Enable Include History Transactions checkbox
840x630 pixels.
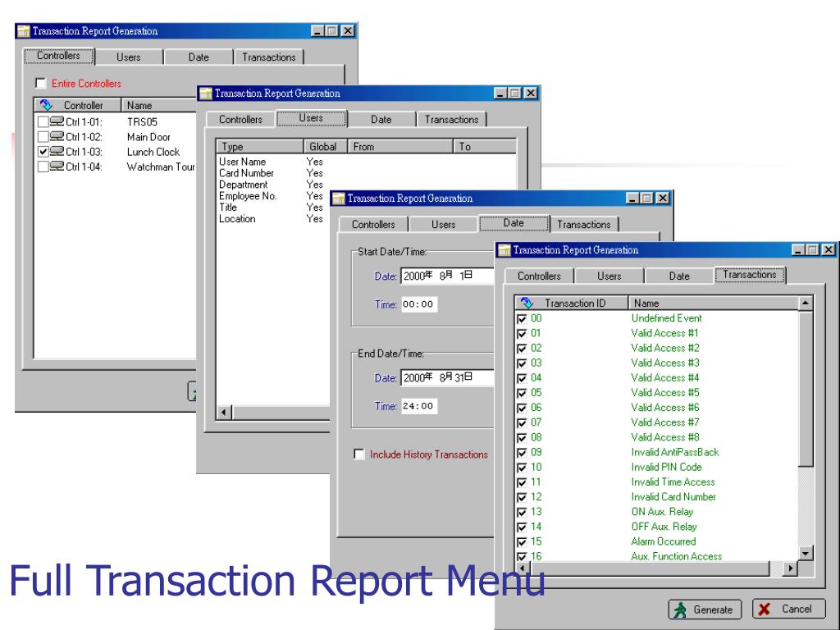(359, 454)
